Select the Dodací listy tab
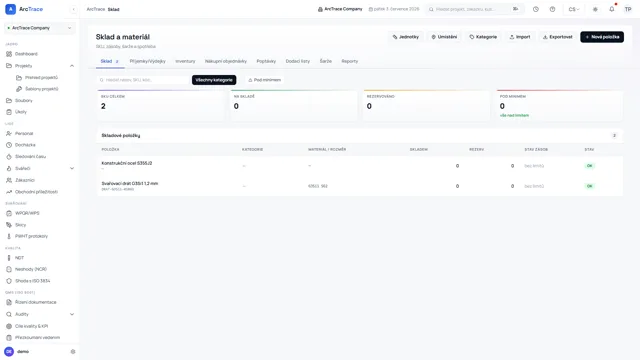 pos(298,61)
